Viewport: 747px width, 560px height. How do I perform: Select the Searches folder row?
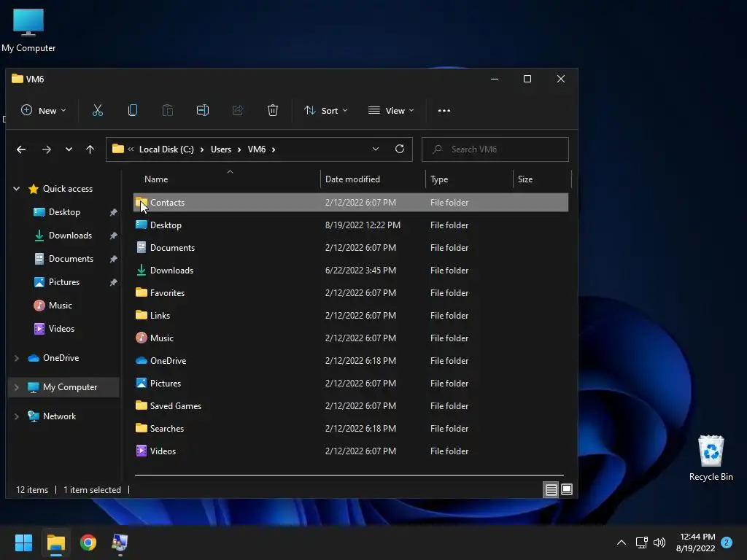point(351,429)
